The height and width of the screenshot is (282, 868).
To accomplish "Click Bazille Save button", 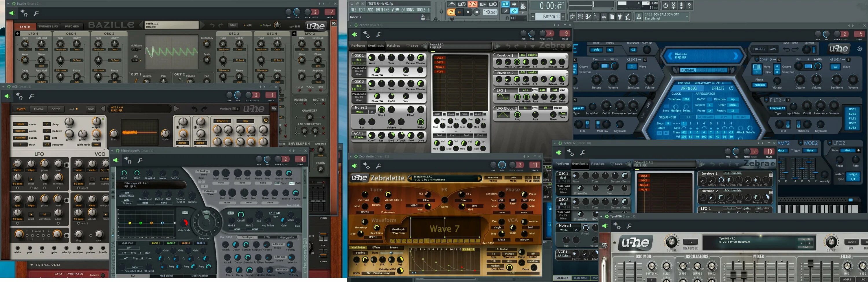I will click(233, 25).
